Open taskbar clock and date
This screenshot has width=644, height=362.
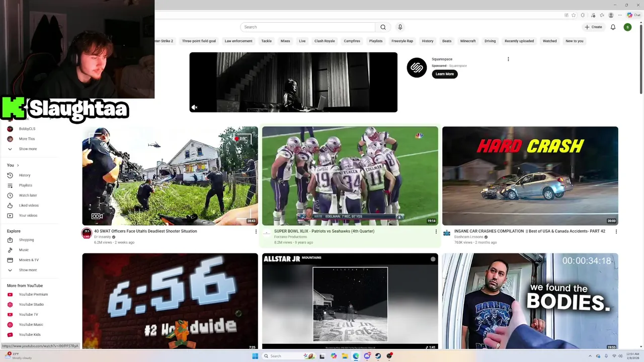pos(632,356)
